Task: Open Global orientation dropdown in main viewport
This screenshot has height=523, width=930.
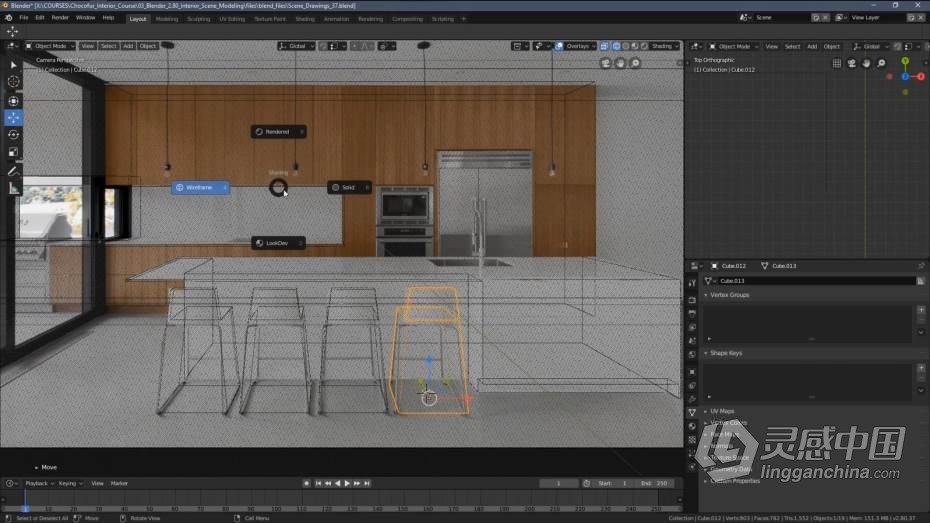Action: pyautogui.click(x=296, y=46)
